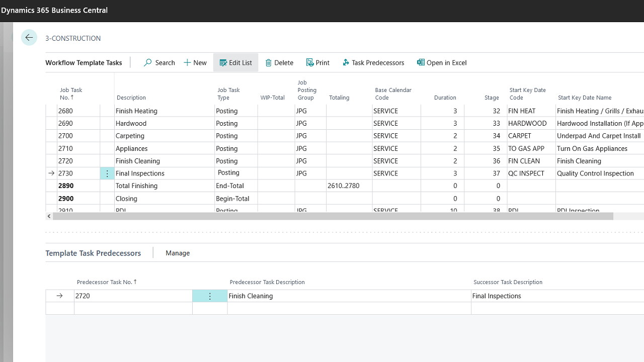Click the scrollbar left arrow

(x=49, y=216)
